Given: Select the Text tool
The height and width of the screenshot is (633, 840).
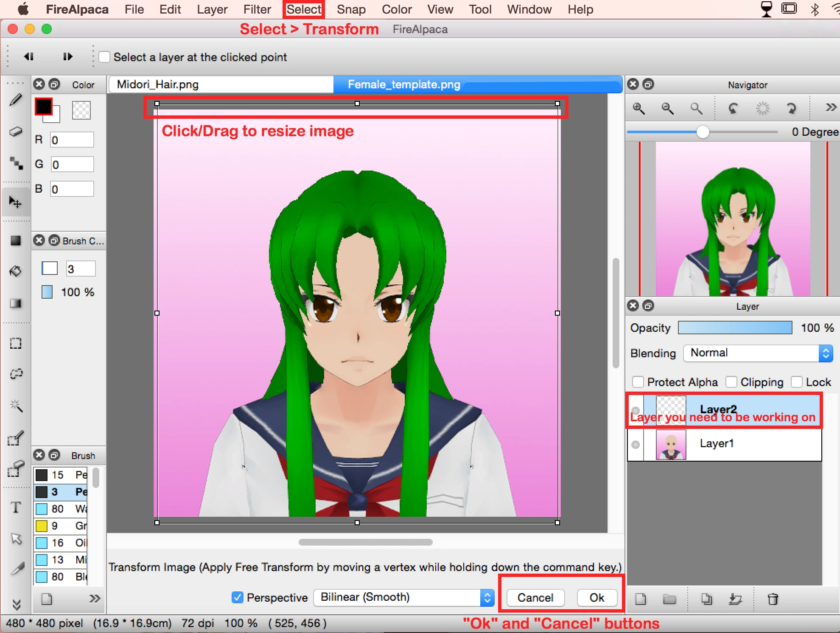Looking at the screenshot, I should pos(16,507).
